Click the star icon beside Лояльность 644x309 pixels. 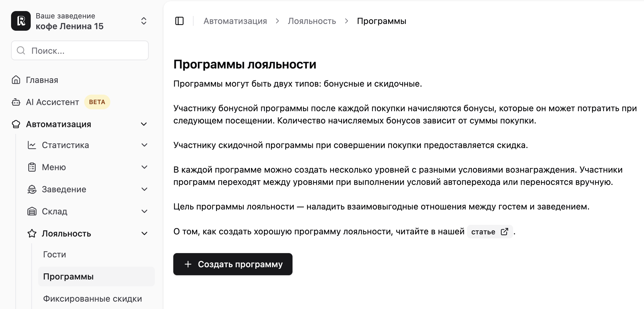click(32, 233)
